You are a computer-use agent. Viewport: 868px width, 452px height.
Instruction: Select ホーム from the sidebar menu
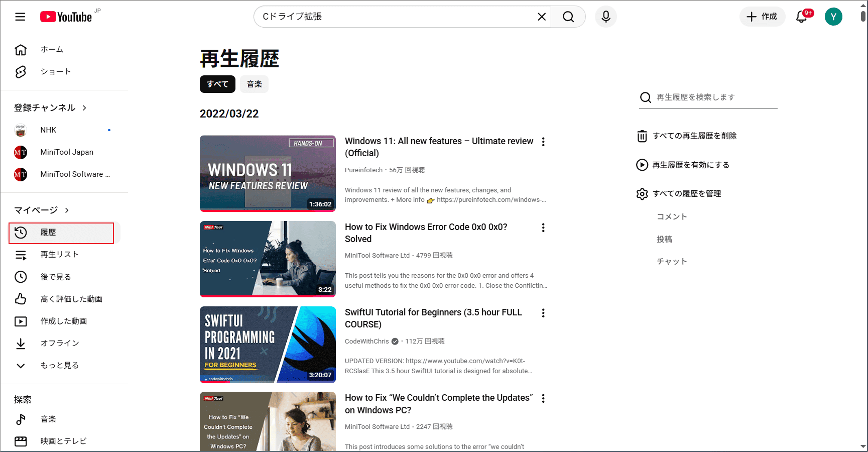[51, 49]
